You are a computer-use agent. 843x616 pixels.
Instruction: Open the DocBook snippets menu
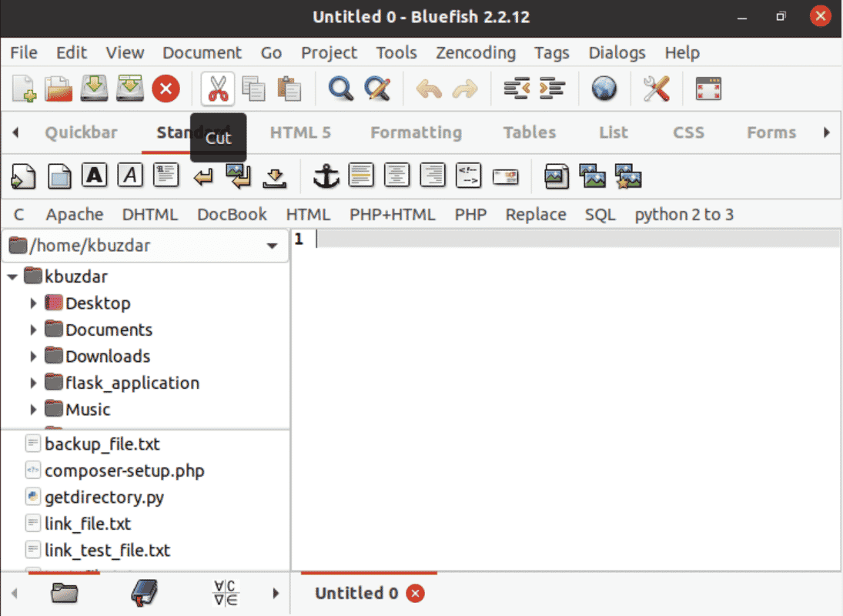(x=232, y=215)
